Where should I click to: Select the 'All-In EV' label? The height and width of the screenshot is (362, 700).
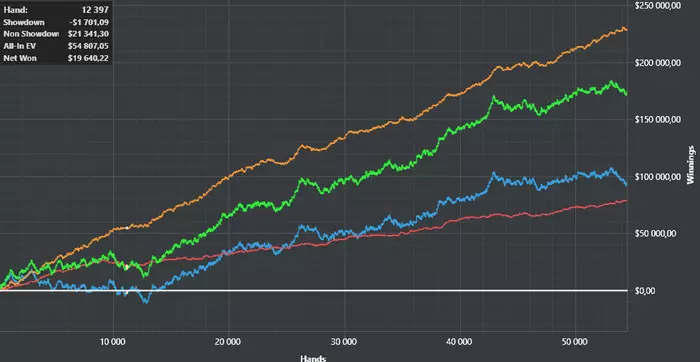coord(19,46)
